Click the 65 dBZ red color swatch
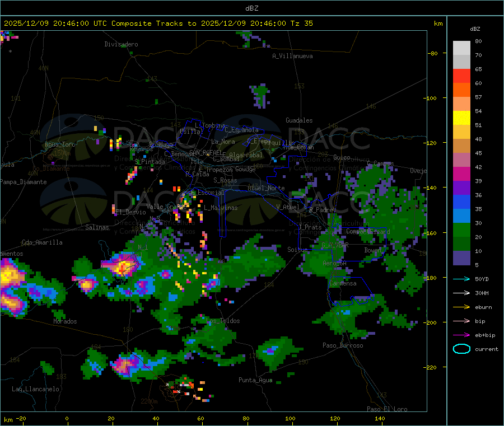The width and height of the screenshot is (504, 426). click(461, 76)
